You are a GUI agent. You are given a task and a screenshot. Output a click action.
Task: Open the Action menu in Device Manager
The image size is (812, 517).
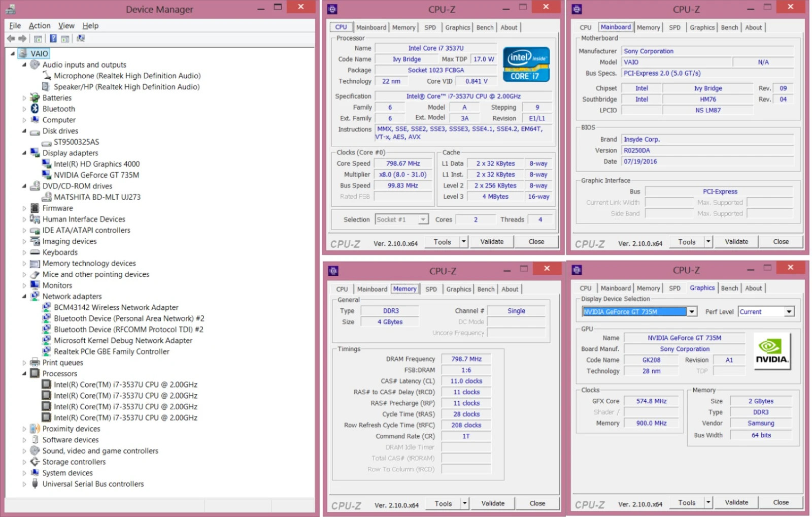point(40,25)
